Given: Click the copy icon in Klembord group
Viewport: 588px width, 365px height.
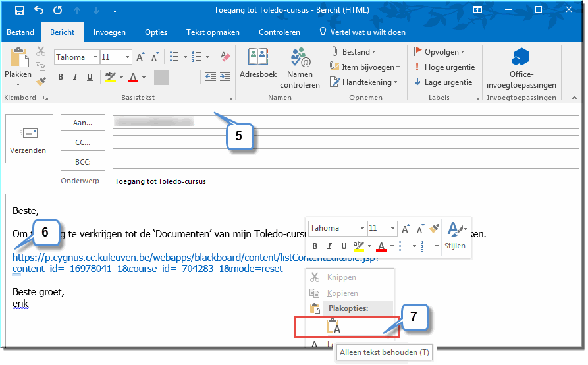Looking at the screenshot, I should pyautogui.click(x=41, y=67).
